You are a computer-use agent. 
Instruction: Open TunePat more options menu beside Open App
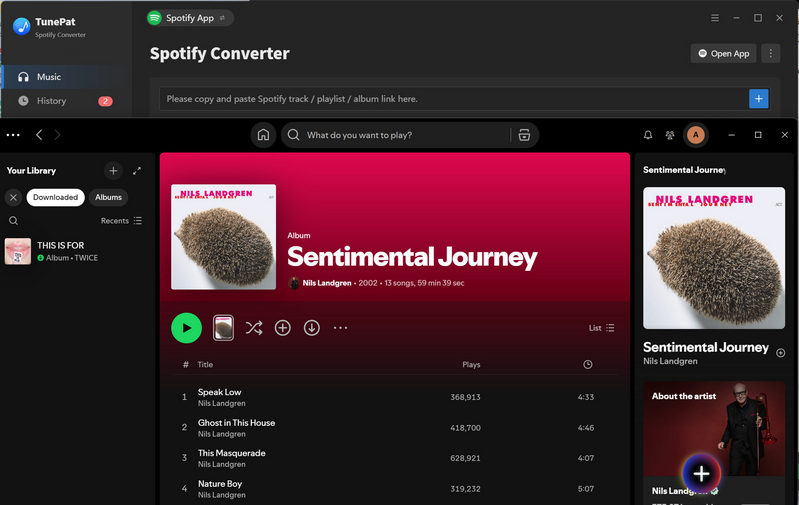click(x=770, y=54)
